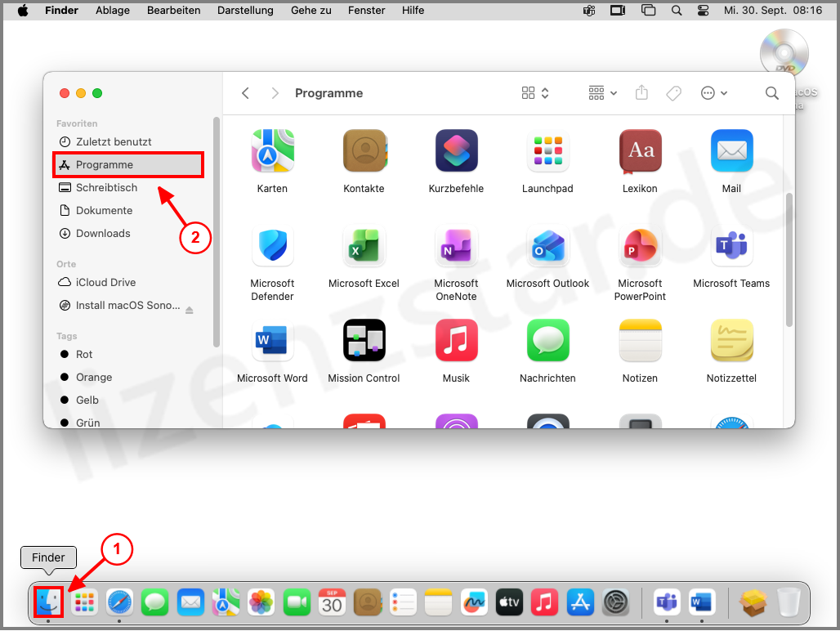Eject the Install macOS Sonoma volume

tap(189, 310)
